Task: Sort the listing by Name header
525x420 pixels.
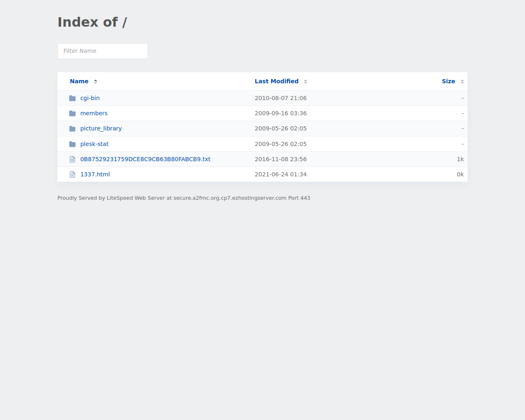Action: click(79, 81)
